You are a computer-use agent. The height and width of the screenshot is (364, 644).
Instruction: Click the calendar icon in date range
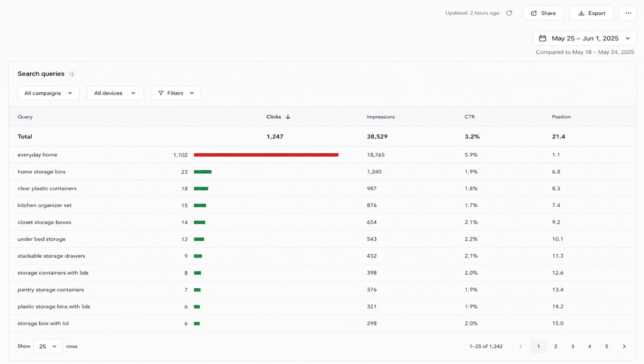[543, 39]
